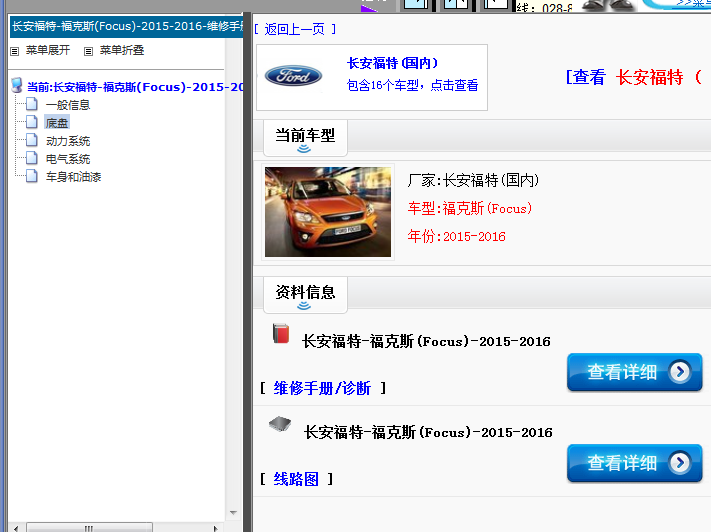Open the 一般信息 tree item
This screenshot has width=711, height=532.
click(68, 105)
